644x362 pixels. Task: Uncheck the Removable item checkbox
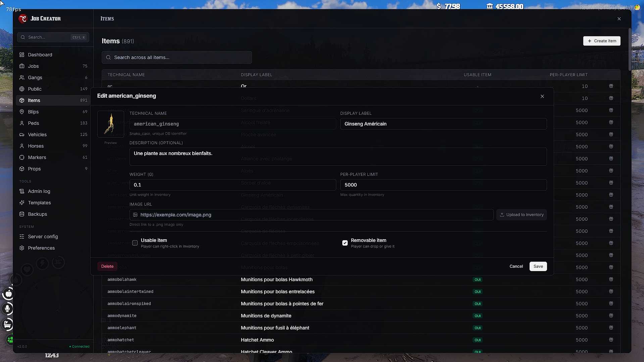345,243
